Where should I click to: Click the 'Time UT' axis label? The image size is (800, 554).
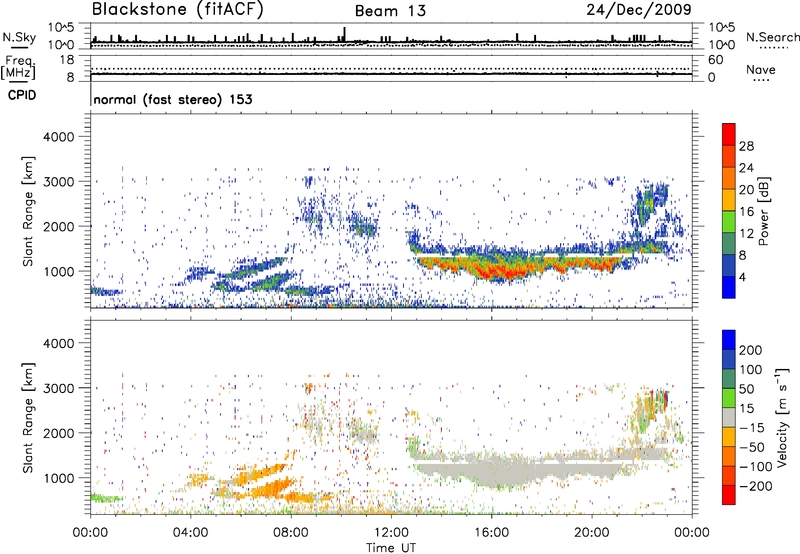pos(391,547)
